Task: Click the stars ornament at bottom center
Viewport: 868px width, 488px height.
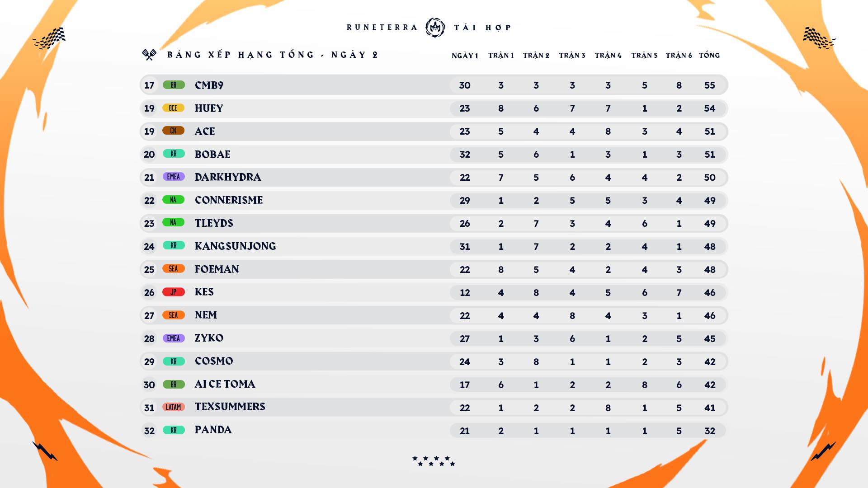Action: 434,461
